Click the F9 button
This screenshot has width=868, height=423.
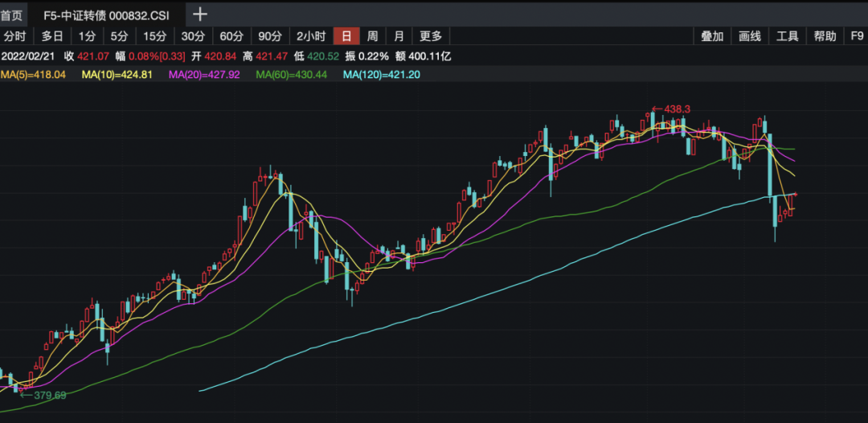[x=857, y=36]
